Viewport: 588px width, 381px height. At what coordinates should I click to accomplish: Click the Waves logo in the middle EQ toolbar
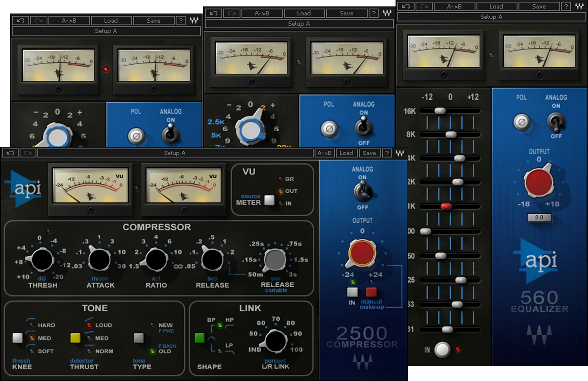[387, 13]
